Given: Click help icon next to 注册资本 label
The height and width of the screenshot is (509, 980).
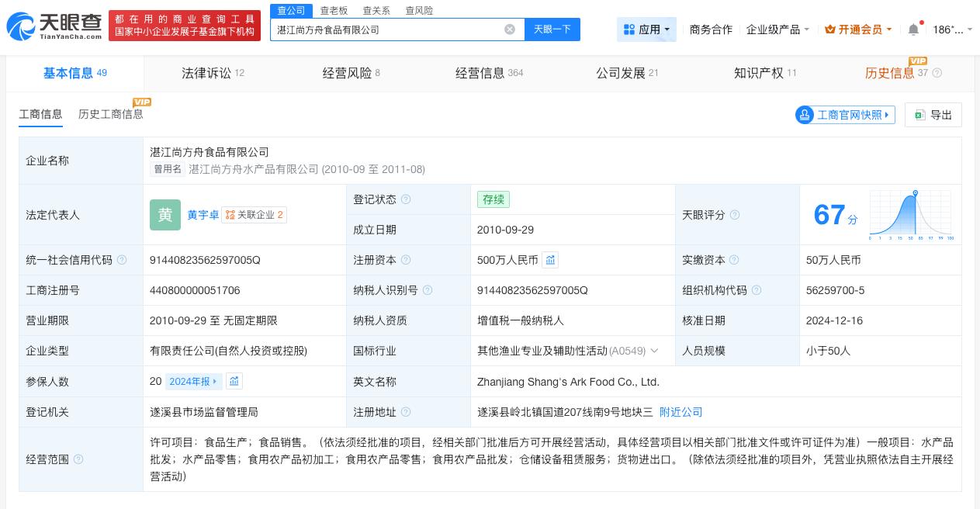Looking at the screenshot, I should [x=406, y=260].
